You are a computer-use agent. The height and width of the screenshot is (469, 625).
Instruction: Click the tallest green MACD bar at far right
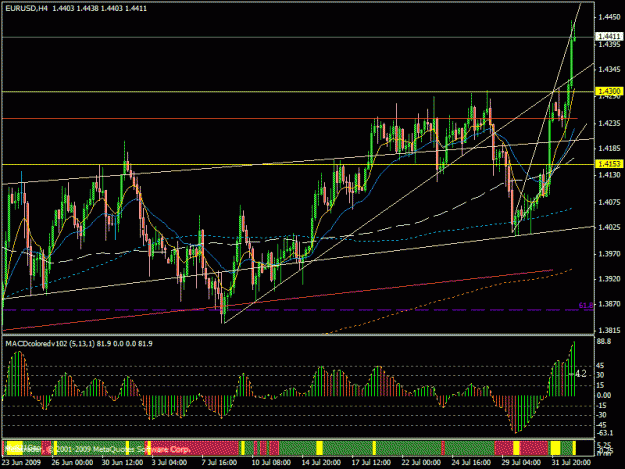(574, 369)
